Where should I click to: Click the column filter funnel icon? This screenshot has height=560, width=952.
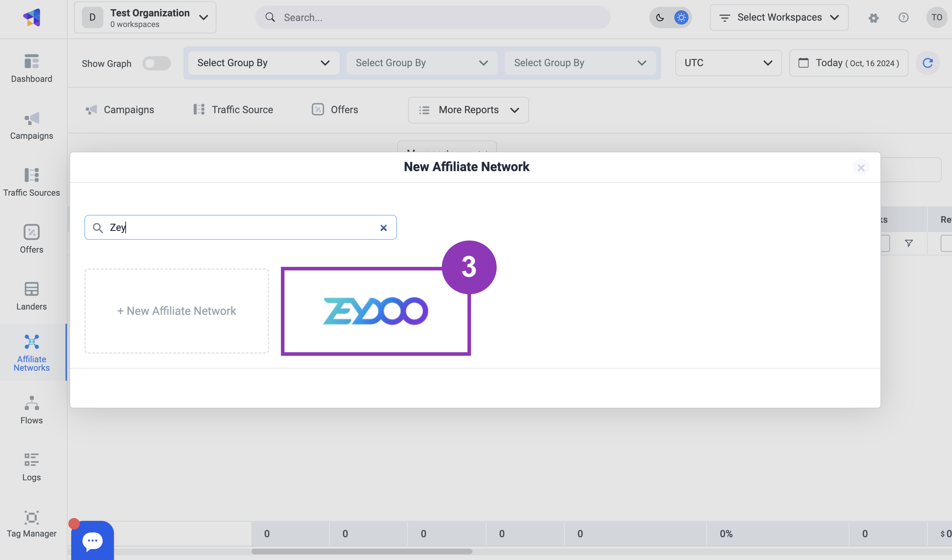point(909,244)
